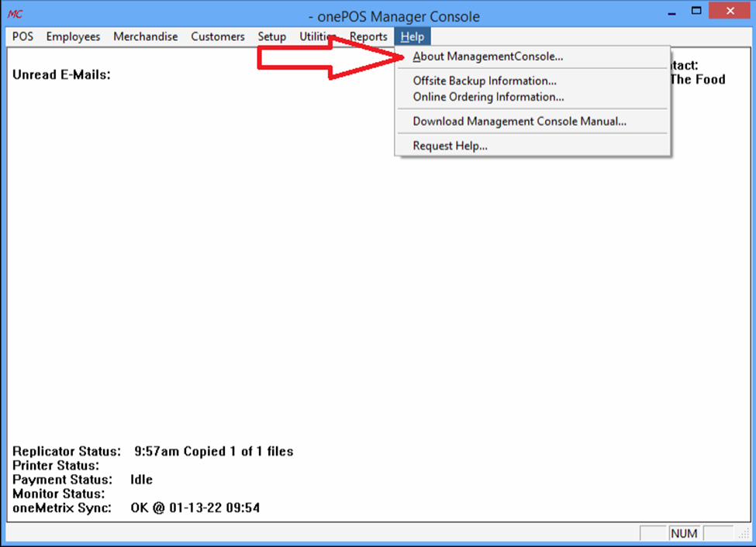Maximize the onePOS Manager Console window
The image size is (756, 547).
[x=696, y=11]
